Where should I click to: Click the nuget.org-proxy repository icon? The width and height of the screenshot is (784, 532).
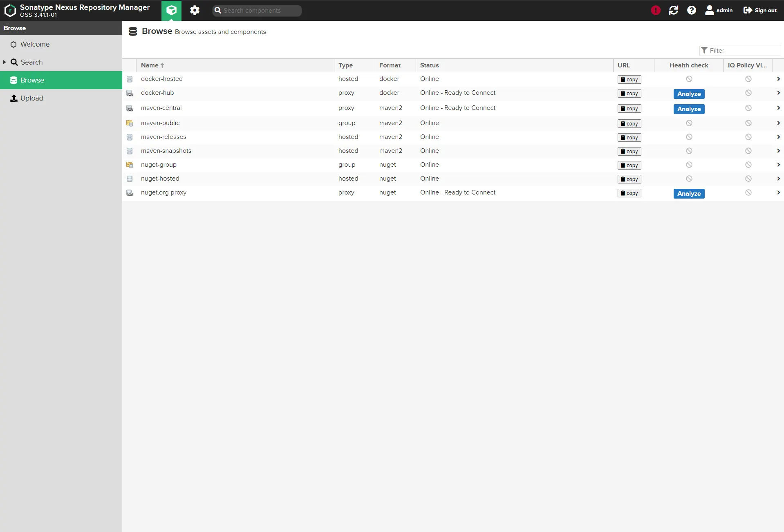[130, 193]
